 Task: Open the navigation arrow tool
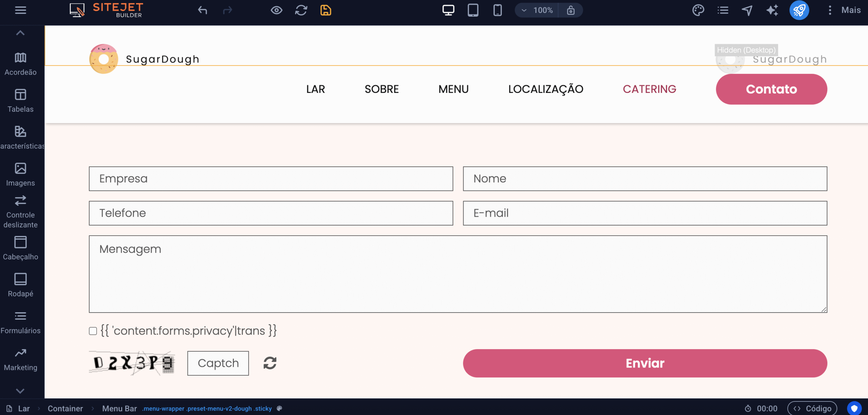coord(747,10)
